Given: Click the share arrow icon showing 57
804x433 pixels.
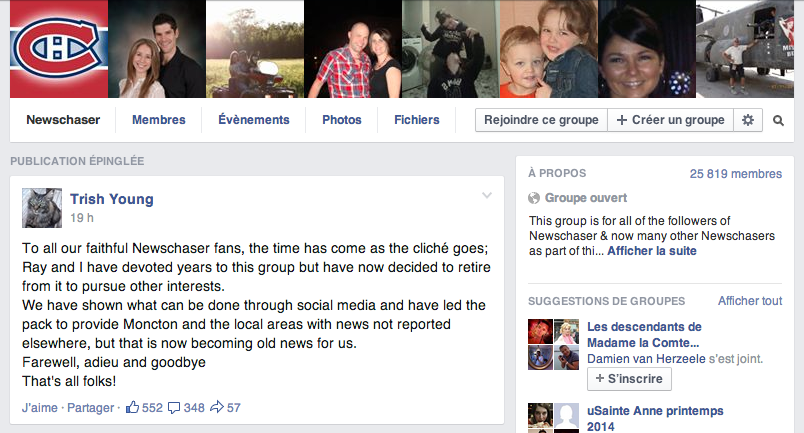Looking at the screenshot, I should [x=217, y=407].
